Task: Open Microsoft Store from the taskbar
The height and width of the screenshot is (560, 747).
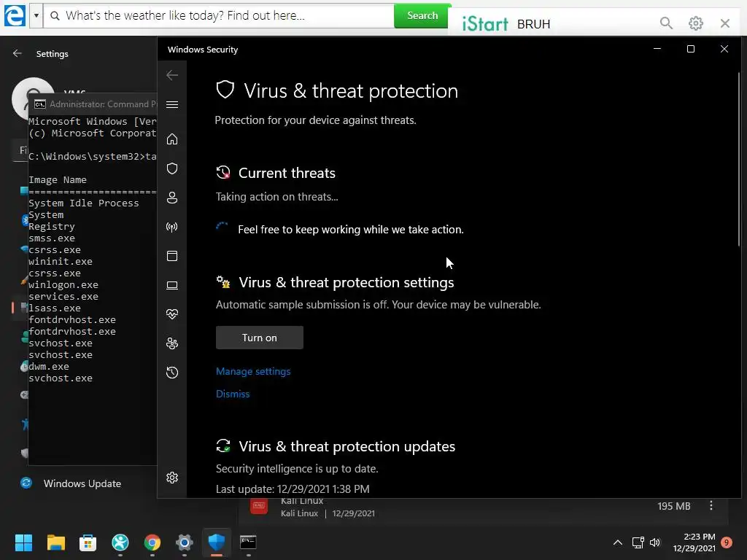Action: click(x=88, y=542)
